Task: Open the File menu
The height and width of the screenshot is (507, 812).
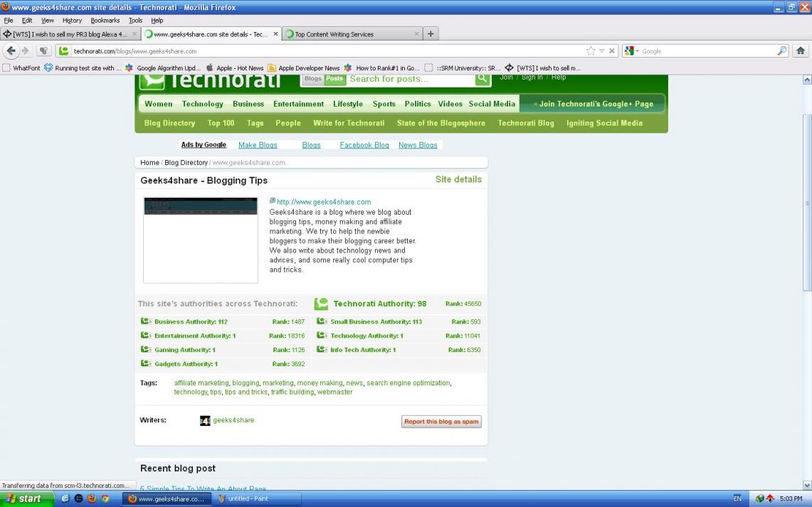Action: [9, 20]
